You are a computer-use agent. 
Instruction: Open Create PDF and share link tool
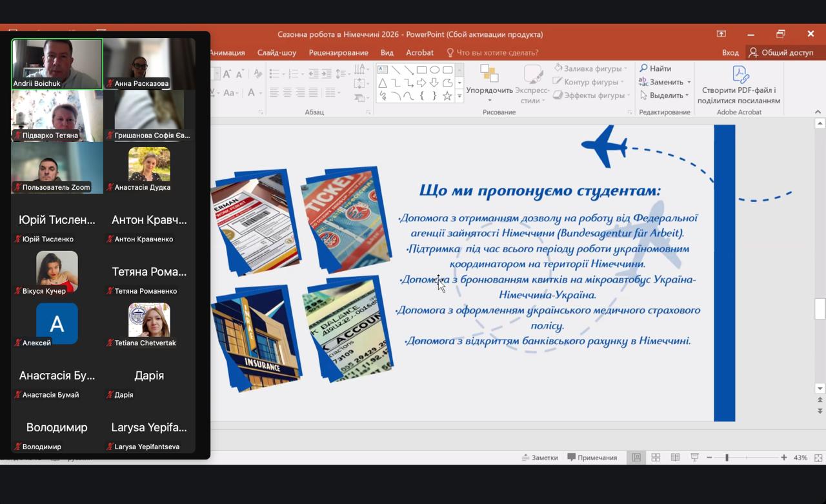pyautogui.click(x=739, y=84)
